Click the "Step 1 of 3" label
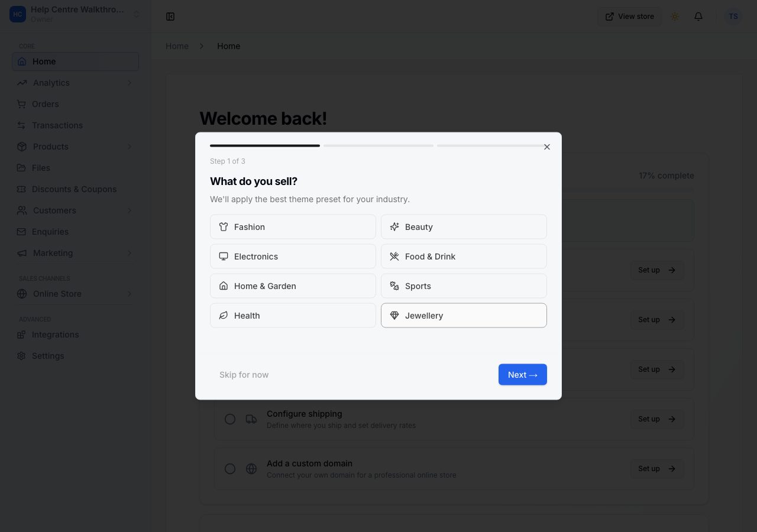The image size is (757, 532). click(228, 161)
